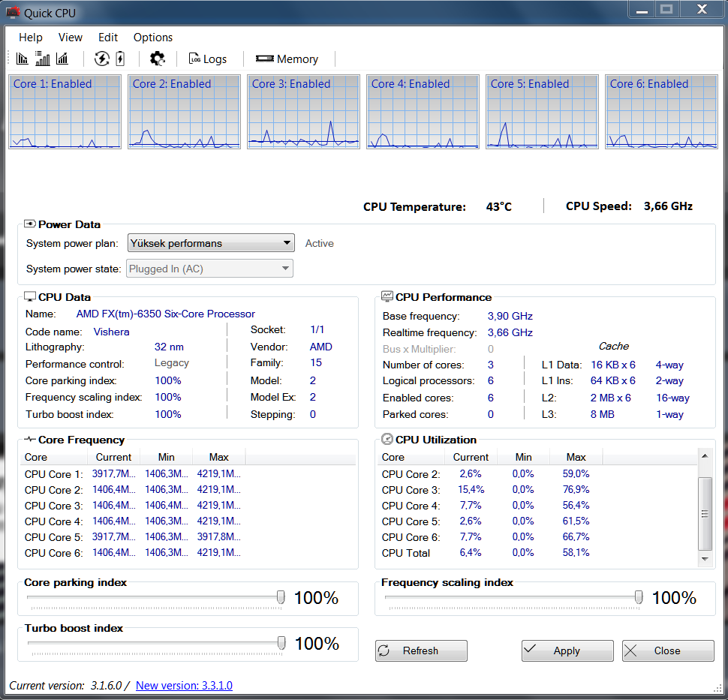Image resolution: width=728 pixels, height=700 pixels.
Task: Click the battery charging toolbar icon
Action: pyautogui.click(x=120, y=59)
